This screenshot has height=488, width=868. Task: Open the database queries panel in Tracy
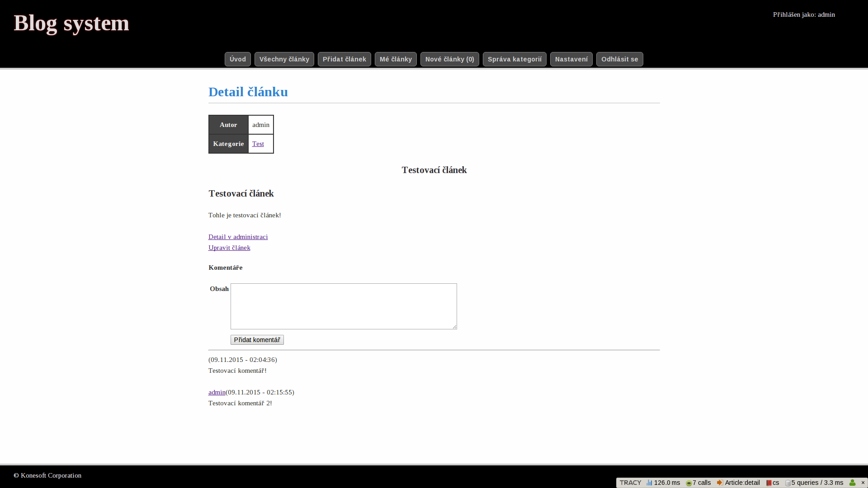[x=814, y=483]
